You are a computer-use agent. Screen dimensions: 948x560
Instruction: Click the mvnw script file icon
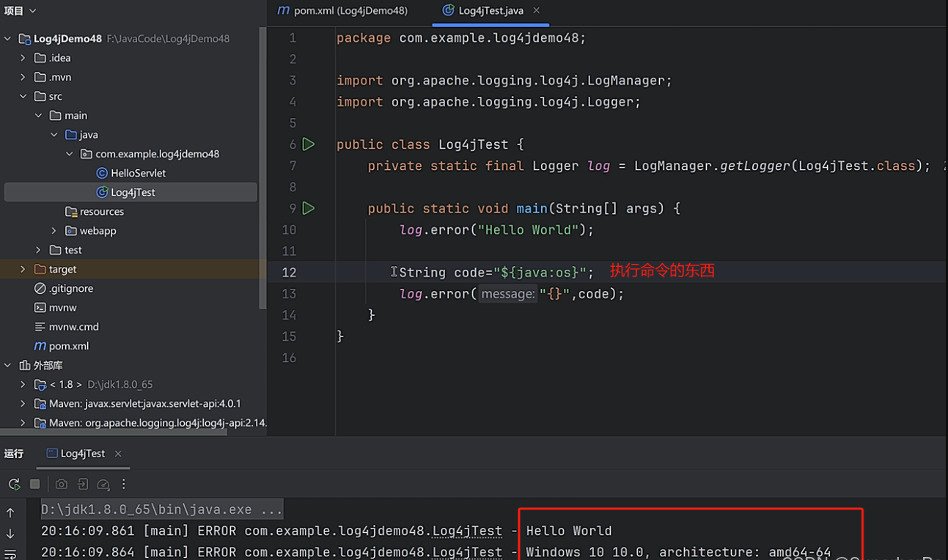pos(40,307)
